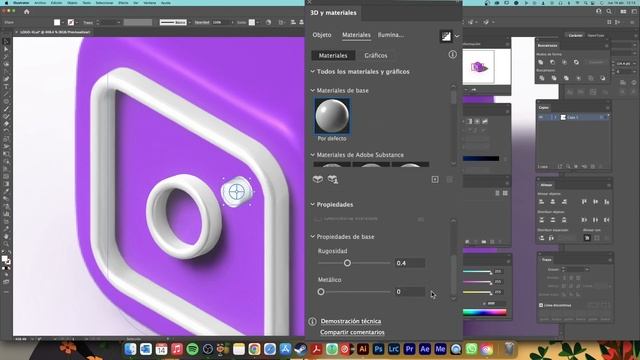Switch to the Materiales top tab
640x360 pixels.
click(x=356, y=35)
